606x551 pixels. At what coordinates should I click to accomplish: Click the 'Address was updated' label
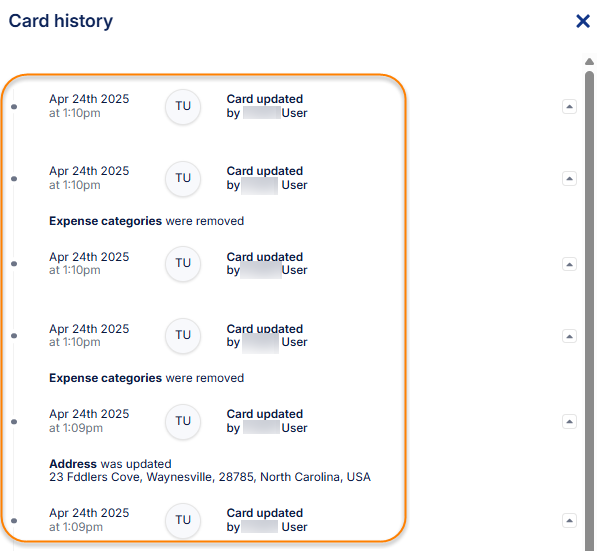pos(110,464)
